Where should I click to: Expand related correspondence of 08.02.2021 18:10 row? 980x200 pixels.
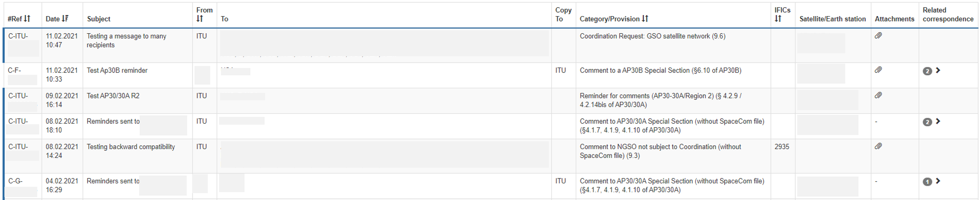point(938,121)
